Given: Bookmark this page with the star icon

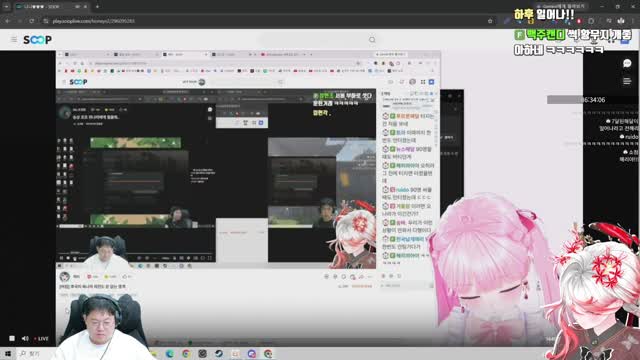Looking at the screenshot, I should (x=490, y=21).
